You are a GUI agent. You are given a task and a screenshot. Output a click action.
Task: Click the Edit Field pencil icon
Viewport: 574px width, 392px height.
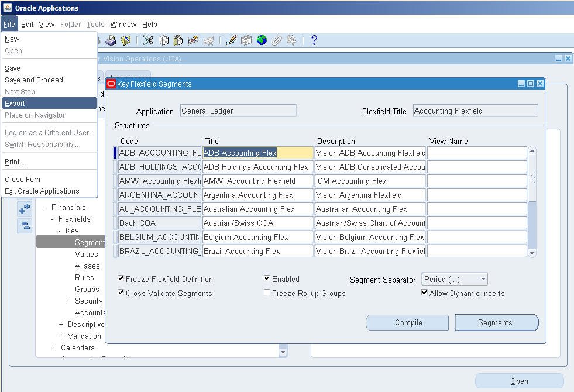231,40
